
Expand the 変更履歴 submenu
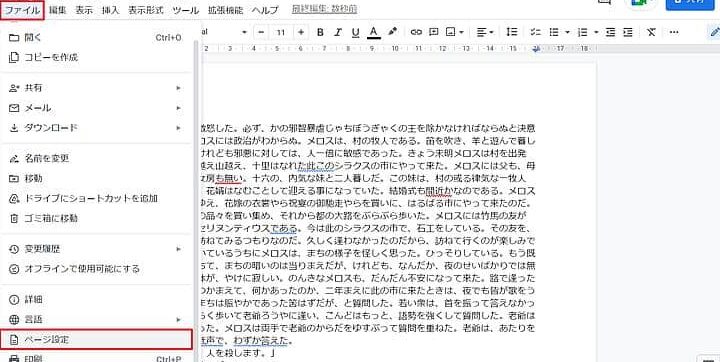[96, 249]
